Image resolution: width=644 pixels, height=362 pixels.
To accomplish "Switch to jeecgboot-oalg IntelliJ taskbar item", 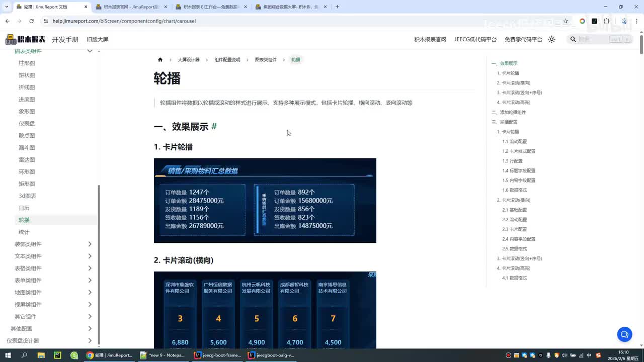I will point(272,355).
